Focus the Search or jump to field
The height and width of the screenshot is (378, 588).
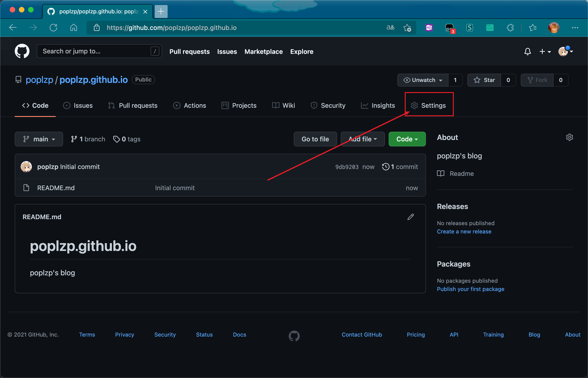pos(99,51)
